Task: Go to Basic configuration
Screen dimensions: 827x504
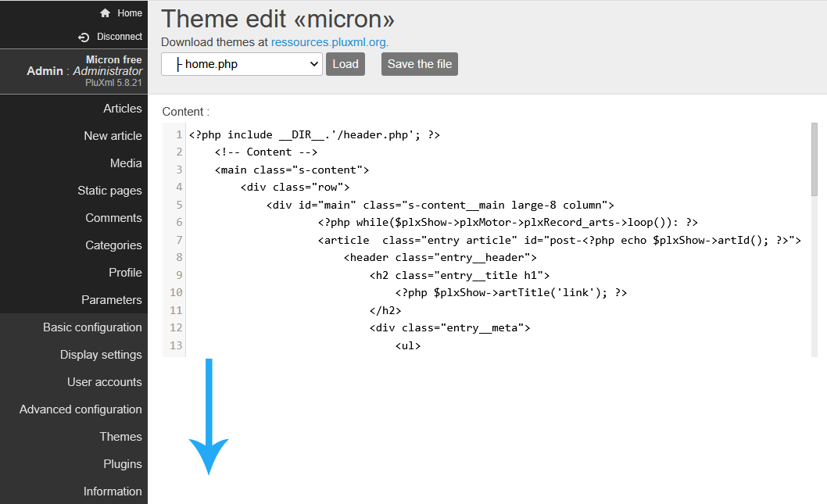Action: pyautogui.click(x=92, y=327)
